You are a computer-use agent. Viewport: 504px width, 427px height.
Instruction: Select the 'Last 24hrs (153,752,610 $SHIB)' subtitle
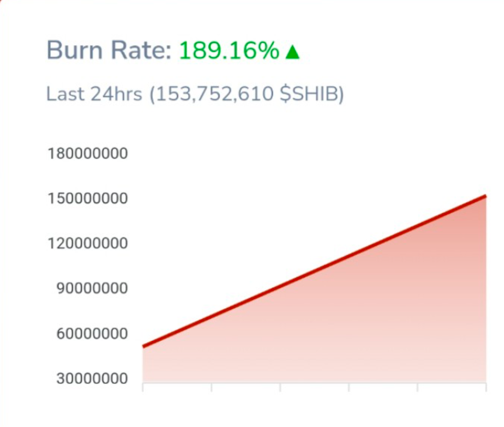click(x=195, y=94)
